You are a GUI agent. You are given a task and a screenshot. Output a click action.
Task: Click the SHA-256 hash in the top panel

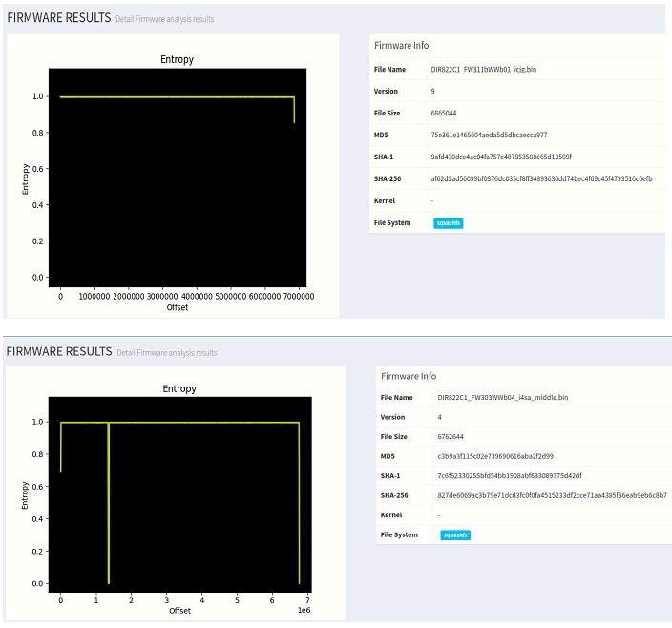coord(541,178)
